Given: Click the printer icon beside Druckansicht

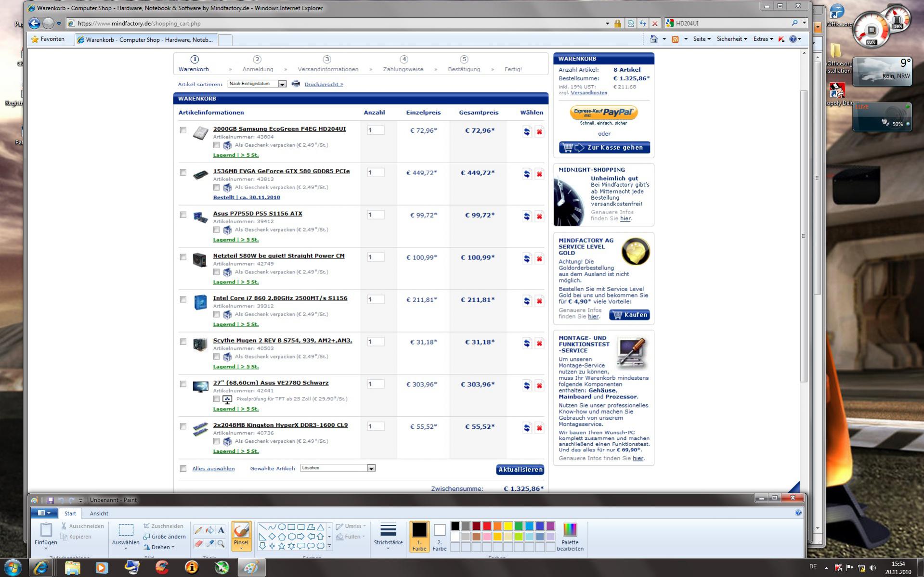Looking at the screenshot, I should (x=296, y=84).
